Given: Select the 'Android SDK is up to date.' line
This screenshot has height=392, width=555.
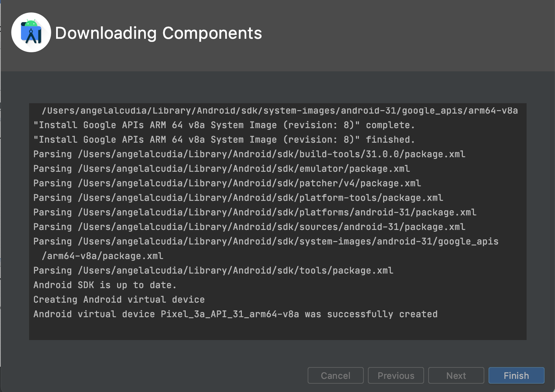Looking at the screenshot, I should pyautogui.click(x=105, y=285).
